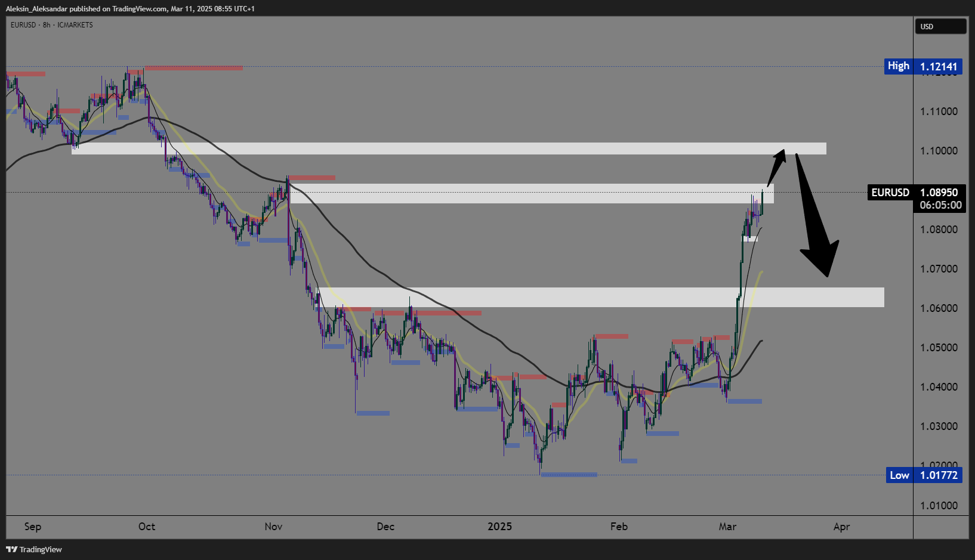The width and height of the screenshot is (975, 560).
Task: Click the EURUSD symbol title in header
Action: click(51, 25)
